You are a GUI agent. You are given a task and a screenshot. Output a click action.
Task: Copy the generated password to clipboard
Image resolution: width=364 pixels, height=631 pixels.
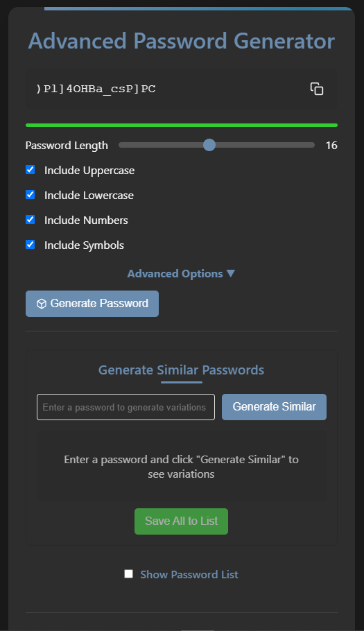317,89
